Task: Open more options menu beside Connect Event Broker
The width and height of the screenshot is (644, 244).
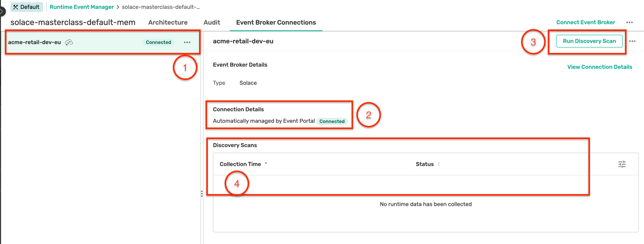Action: point(629,23)
